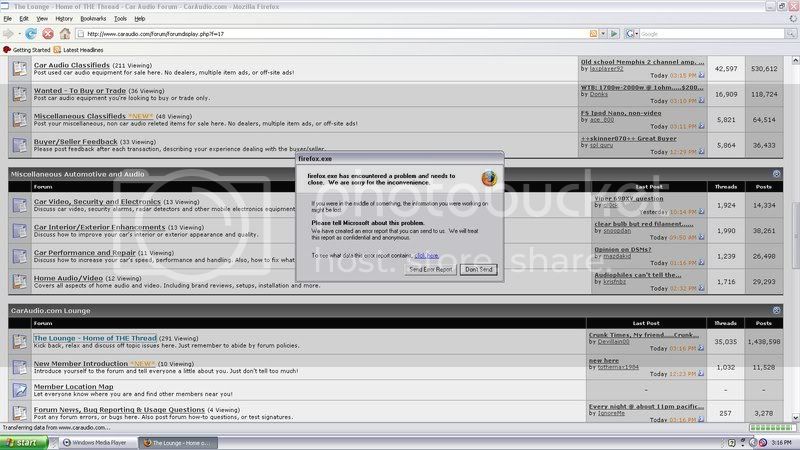800x450 pixels.
Task: Open last post 'new here' thread
Action: pos(604,361)
